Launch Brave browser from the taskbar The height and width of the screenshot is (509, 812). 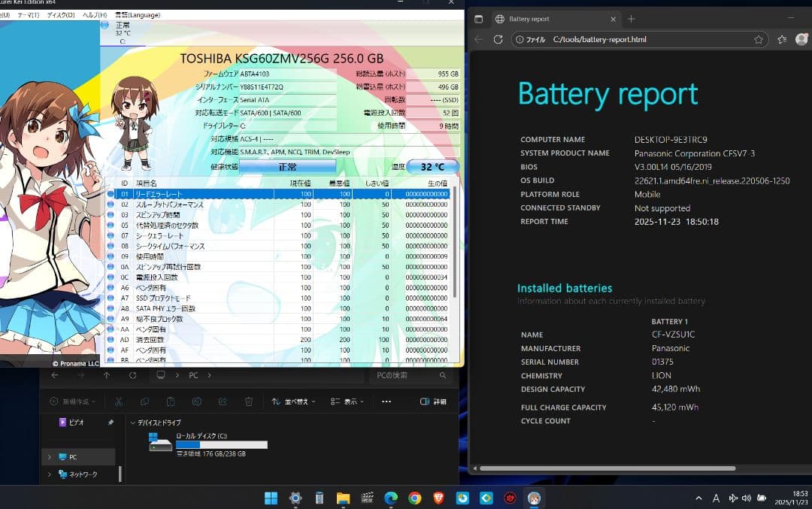click(439, 498)
